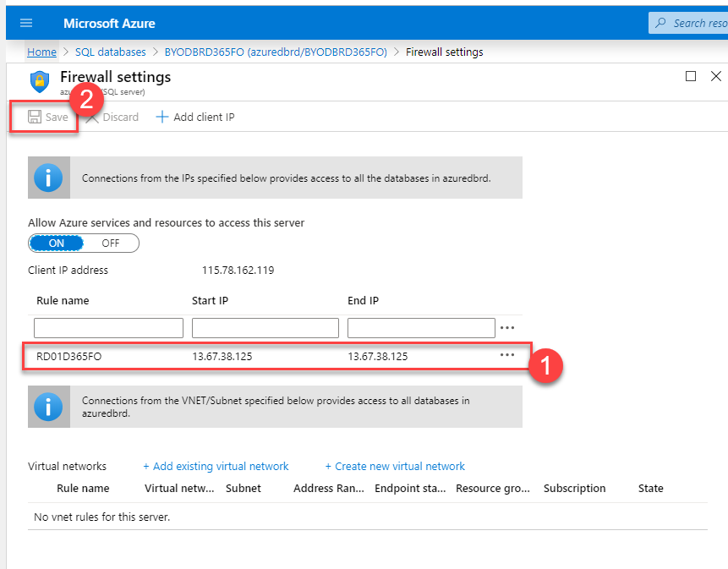Click Virtual netw... column header
This screenshot has width=728, height=569.
point(179,488)
